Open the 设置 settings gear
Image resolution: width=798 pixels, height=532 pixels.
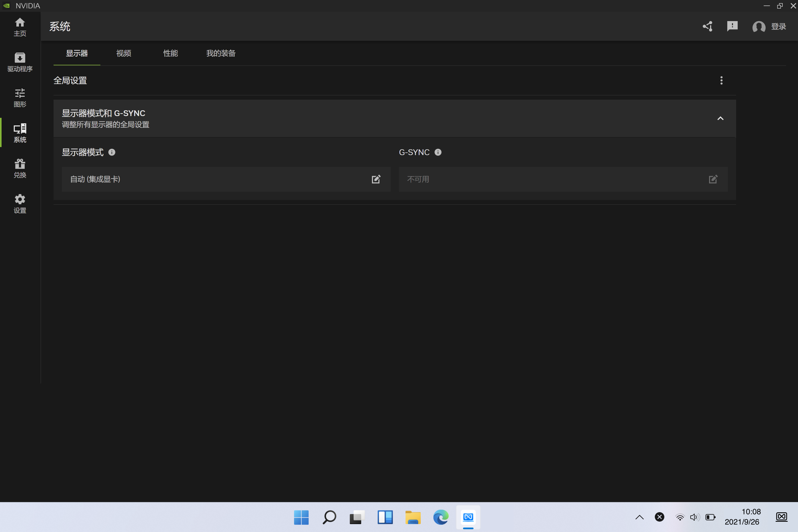tap(20, 204)
